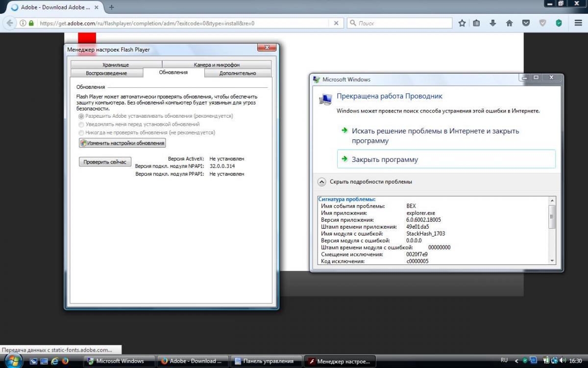The height and width of the screenshot is (368, 588).
Task: Click the Windows Start orb
Action: (13, 361)
